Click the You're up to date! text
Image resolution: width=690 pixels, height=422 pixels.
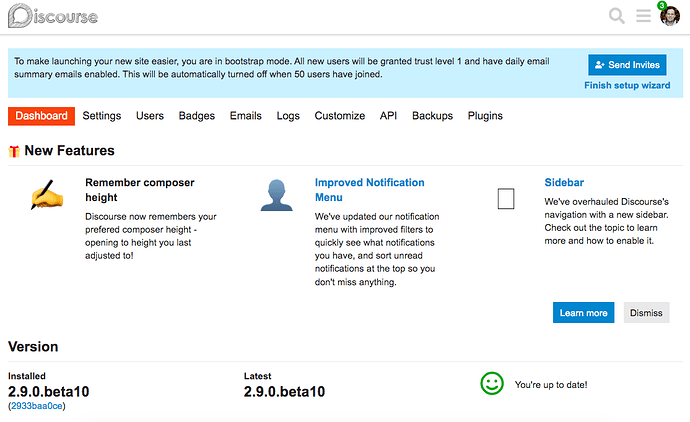[x=551, y=385]
